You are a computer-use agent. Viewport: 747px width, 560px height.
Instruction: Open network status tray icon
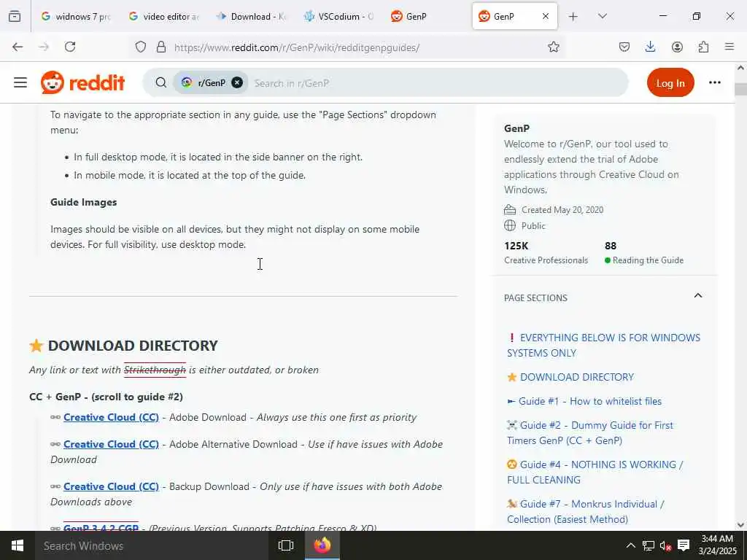(648, 545)
